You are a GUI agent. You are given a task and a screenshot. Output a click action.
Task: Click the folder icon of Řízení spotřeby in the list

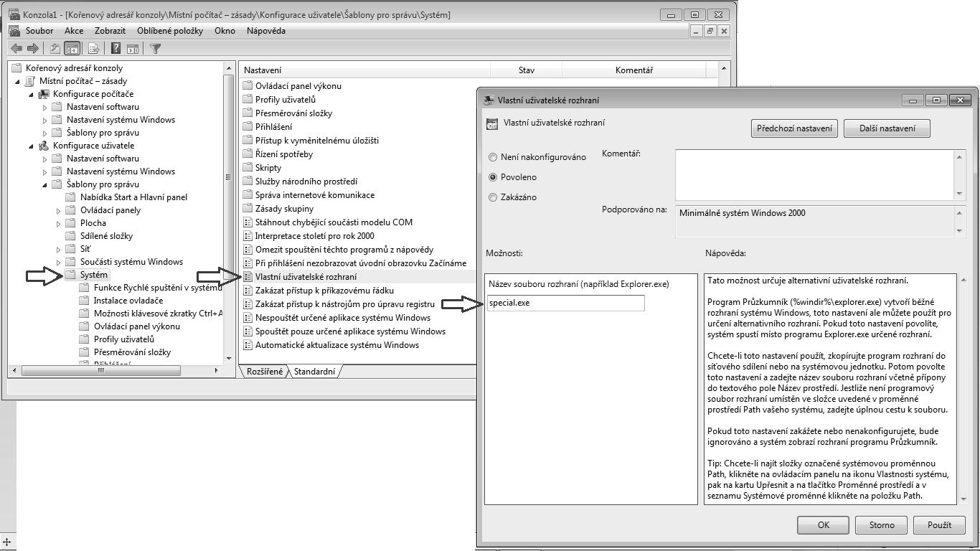tap(248, 154)
